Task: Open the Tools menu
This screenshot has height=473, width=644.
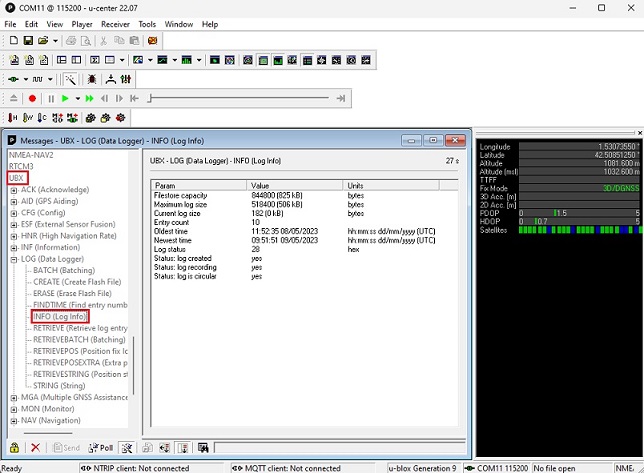Action: 147,24
